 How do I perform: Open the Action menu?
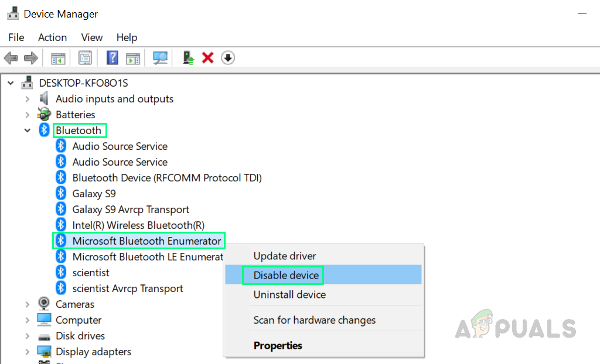tap(52, 37)
